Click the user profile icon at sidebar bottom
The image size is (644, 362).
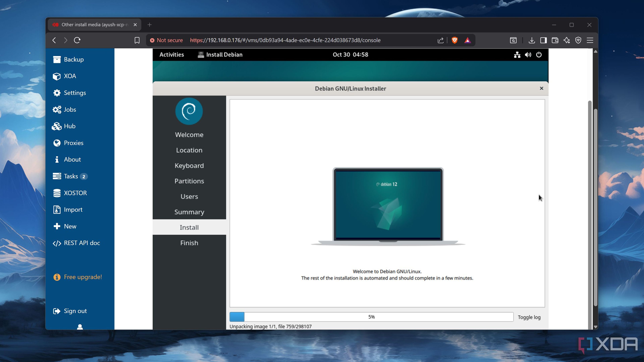80,327
